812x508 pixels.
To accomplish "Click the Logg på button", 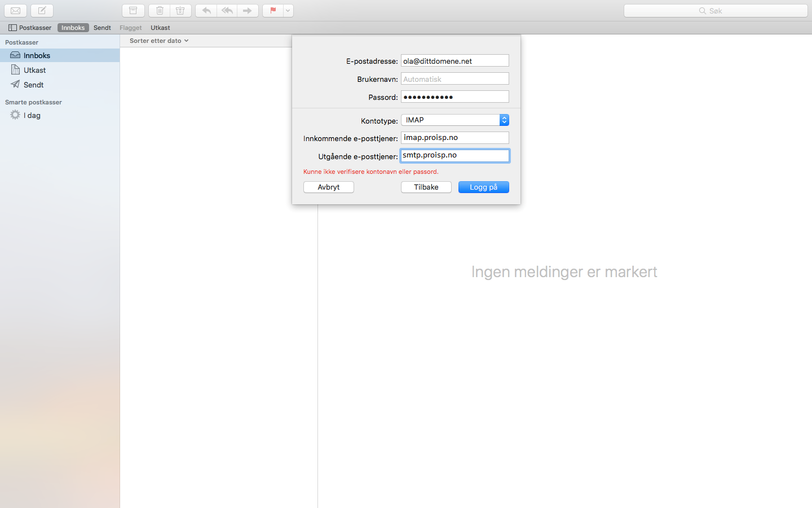I will pos(484,187).
